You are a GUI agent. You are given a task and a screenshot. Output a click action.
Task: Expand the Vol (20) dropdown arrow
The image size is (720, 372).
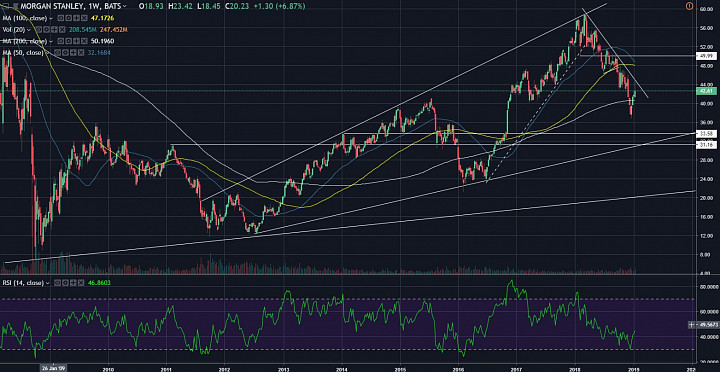click(28, 30)
